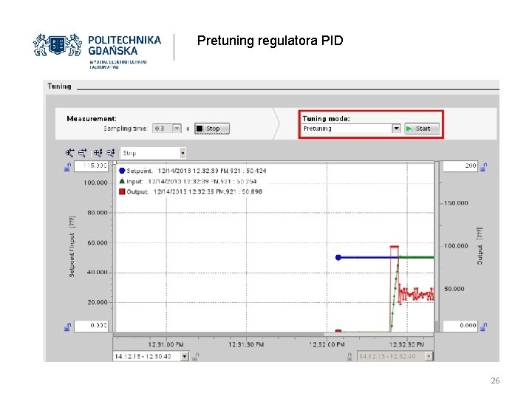Toggle the lock beside the 115.000 axis limit

point(67,167)
